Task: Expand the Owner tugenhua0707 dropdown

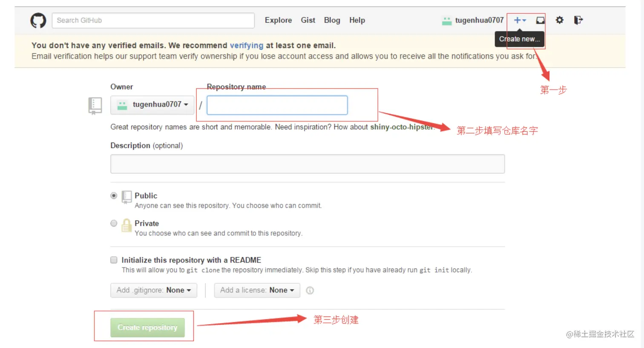Action: [x=152, y=105]
